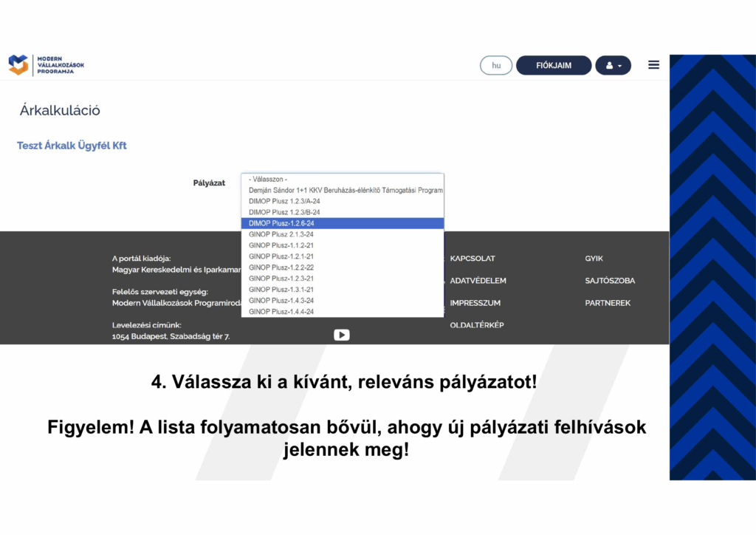
Task: Open the KAPCSOLAT footer link
Action: (472, 259)
